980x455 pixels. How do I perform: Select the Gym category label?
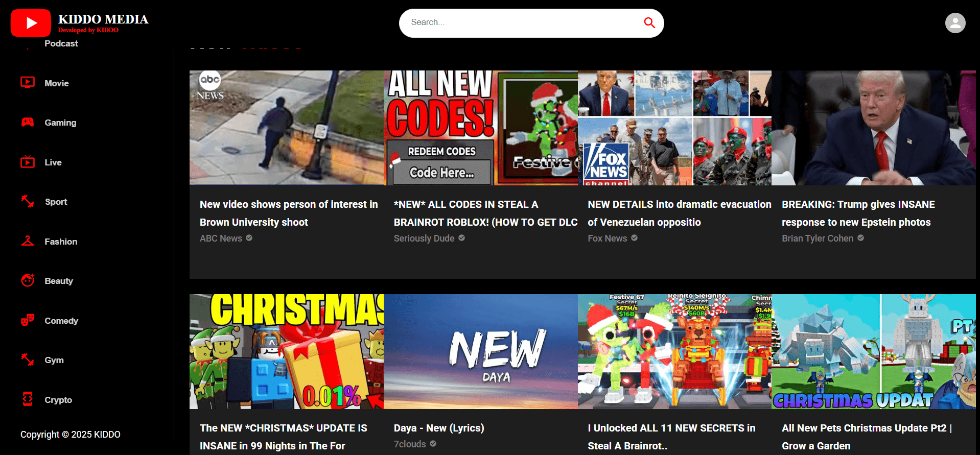tap(54, 360)
